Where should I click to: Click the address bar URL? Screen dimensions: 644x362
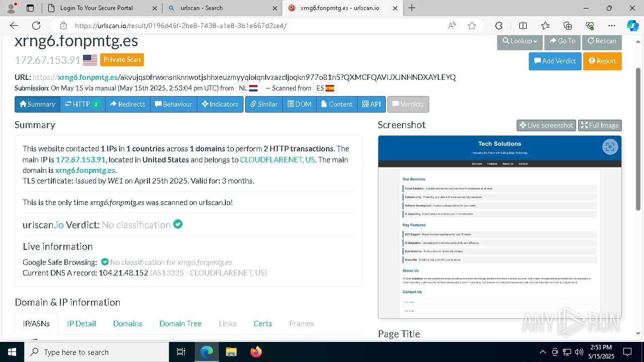pyautogui.click(x=181, y=26)
